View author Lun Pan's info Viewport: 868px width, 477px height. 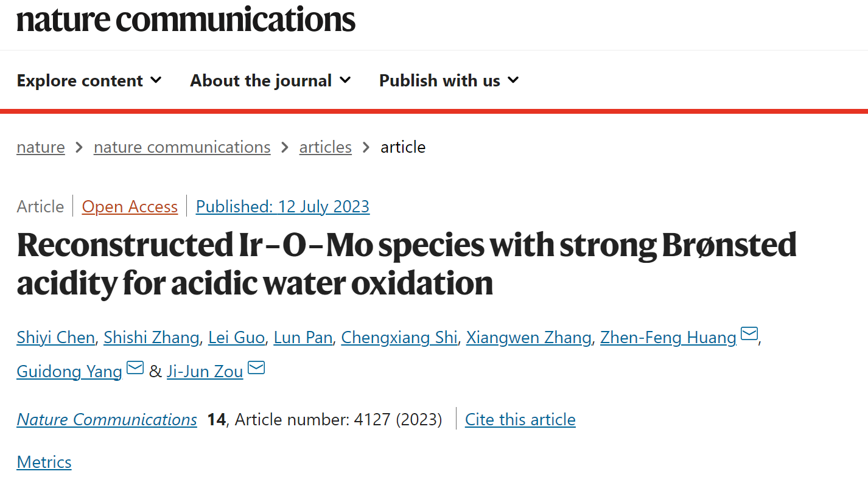click(x=303, y=338)
